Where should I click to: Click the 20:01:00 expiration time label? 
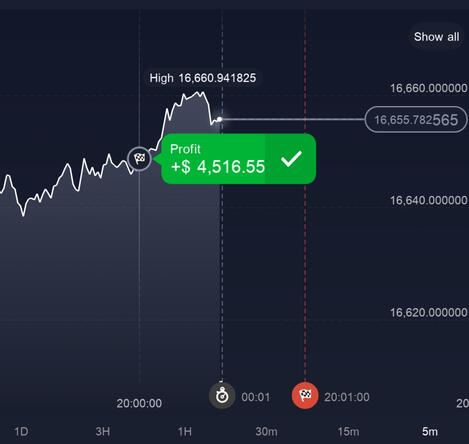coord(347,397)
